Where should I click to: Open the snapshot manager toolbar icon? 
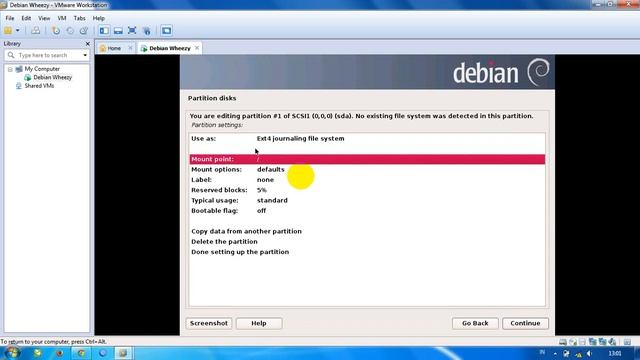(84, 31)
